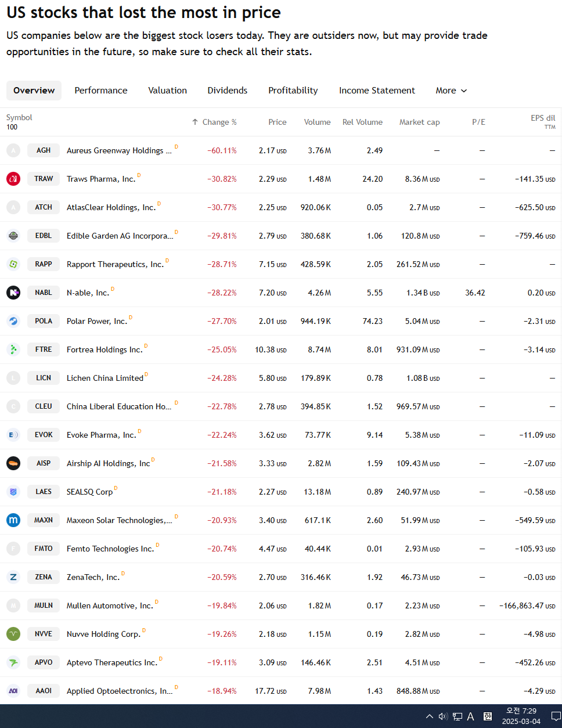562x728 pixels.
Task: Open the NABL ticker badge
Action: [44, 293]
